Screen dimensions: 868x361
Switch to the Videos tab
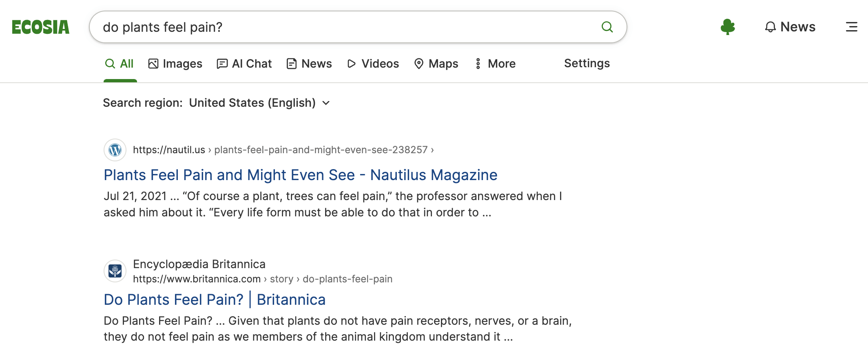(x=373, y=64)
